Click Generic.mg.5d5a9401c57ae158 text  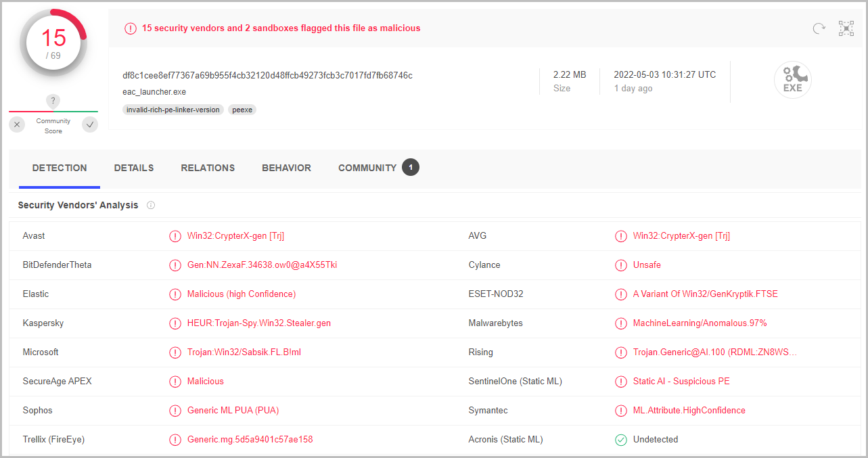pyautogui.click(x=250, y=440)
